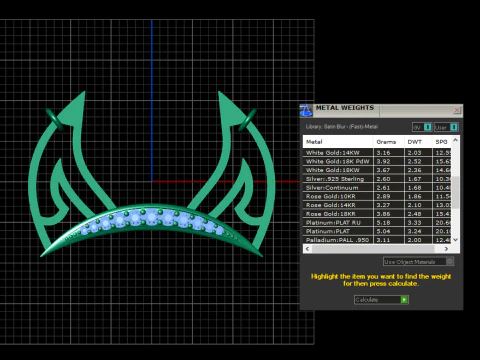Screen dimensions: 480x360
Task: Click the horizontal scroll left arrow
Action: pos(307,249)
